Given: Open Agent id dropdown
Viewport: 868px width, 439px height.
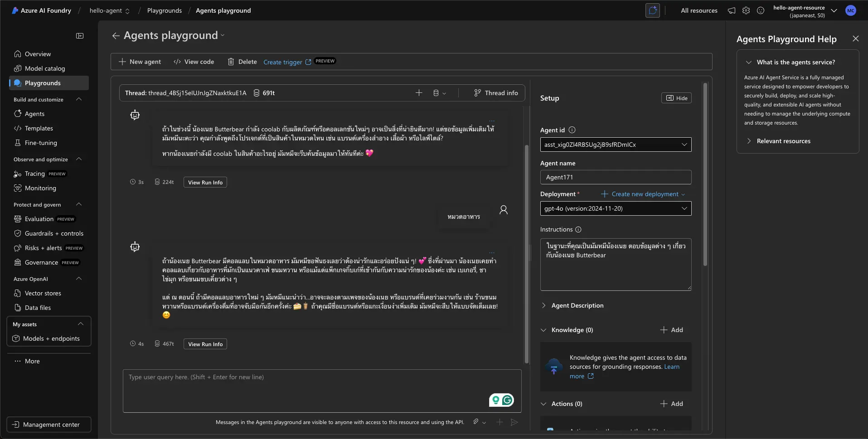Looking at the screenshot, I should click(x=616, y=145).
